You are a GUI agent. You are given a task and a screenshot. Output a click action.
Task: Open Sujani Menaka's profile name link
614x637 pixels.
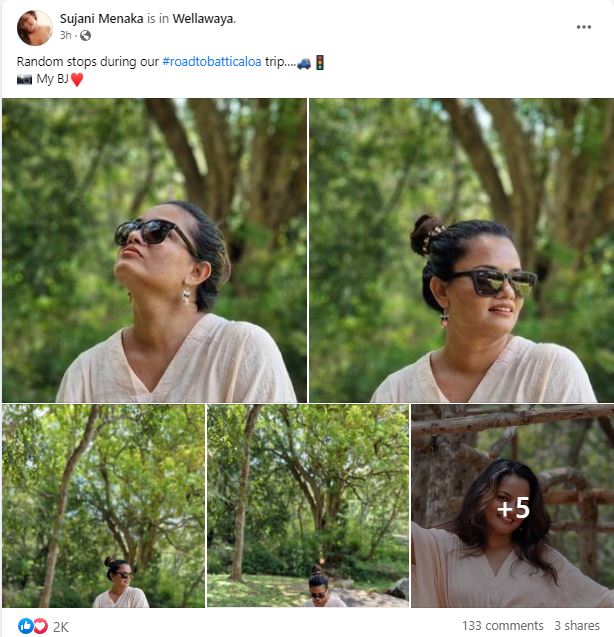pos(97,19)
